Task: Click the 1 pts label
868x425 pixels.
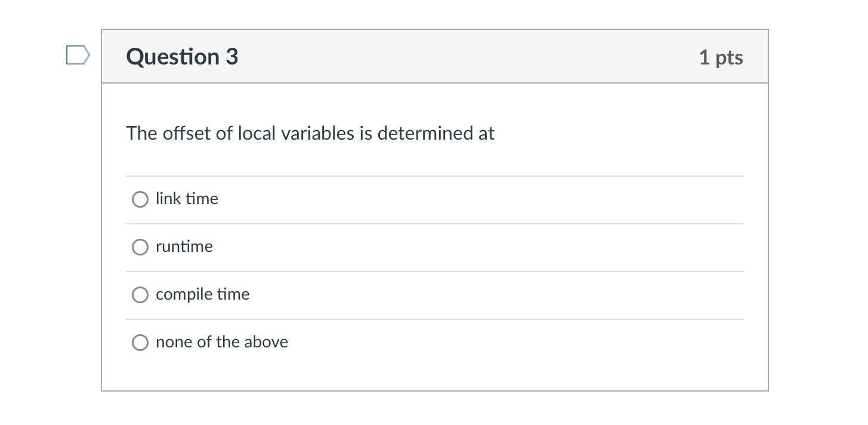Action: (x=721, y=57)
